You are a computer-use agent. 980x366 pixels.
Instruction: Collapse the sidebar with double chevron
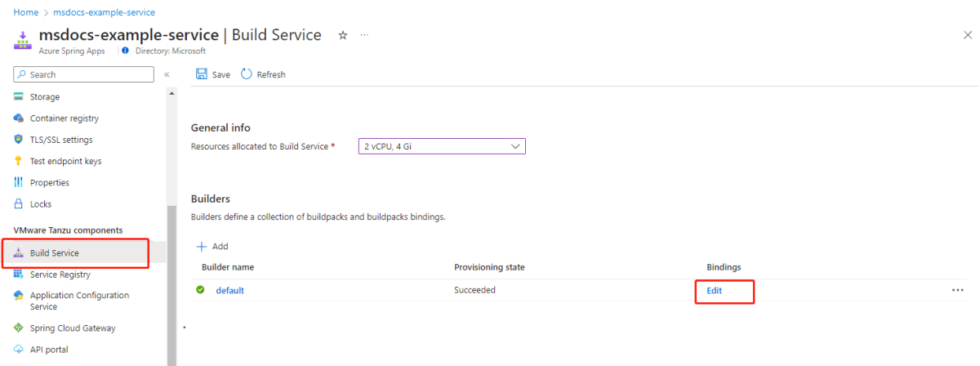point(167,74)
